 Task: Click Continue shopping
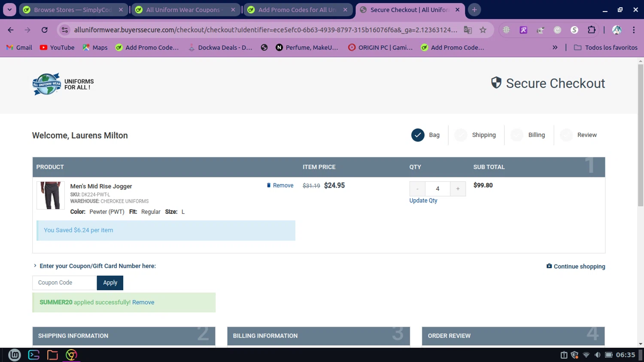click(576, 266)
